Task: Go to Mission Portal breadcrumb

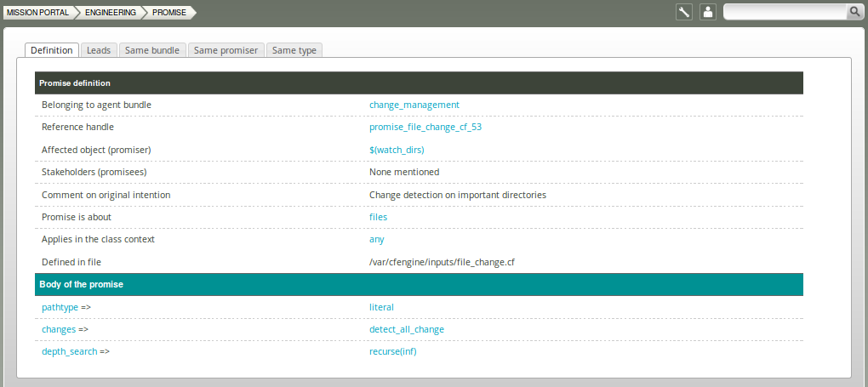Action: 37,12
